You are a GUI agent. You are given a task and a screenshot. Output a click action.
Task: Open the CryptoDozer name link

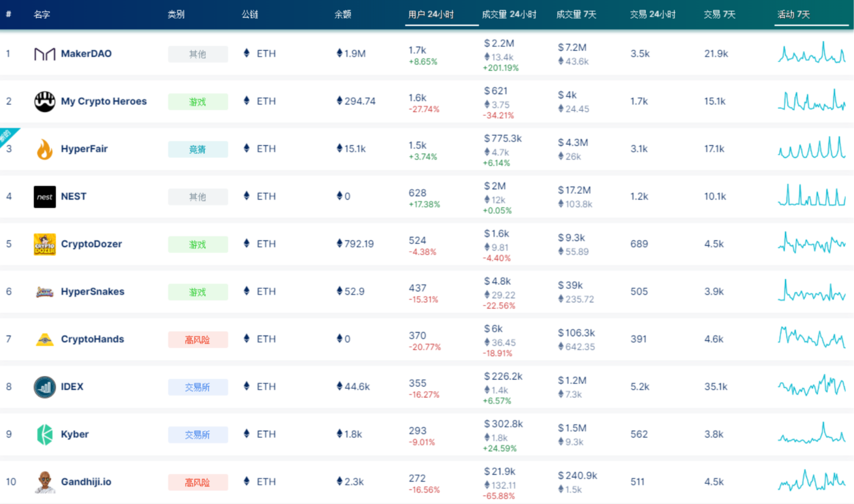point(91,244)
